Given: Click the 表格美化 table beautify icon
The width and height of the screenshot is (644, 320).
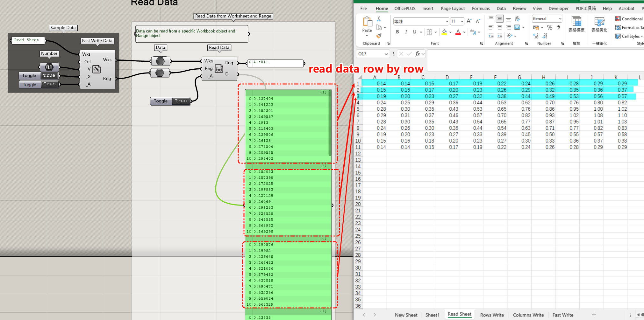Looking at the screenshot, I should click(x=599, y=22).
